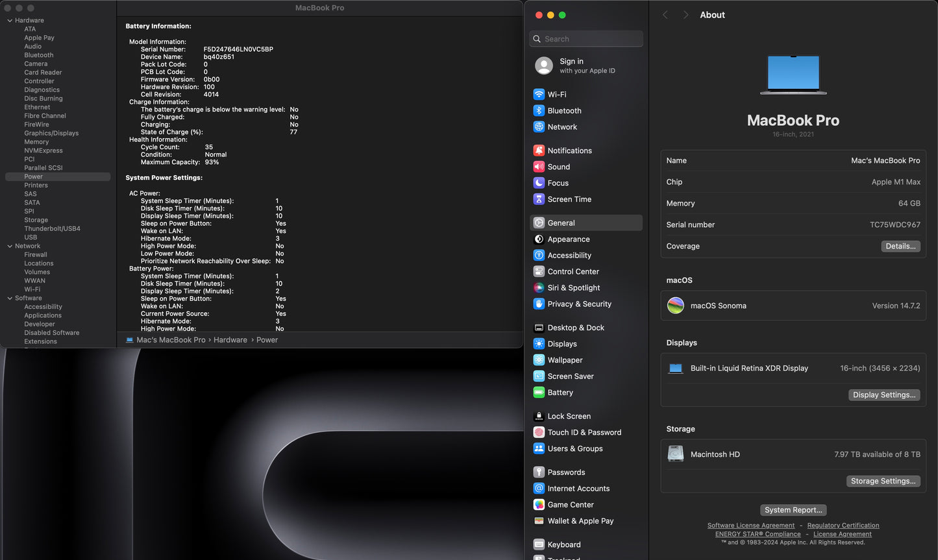Open the Siri & Spotlight icon
Viewport: 938px width, 560px height.
[x=539, y=287]
